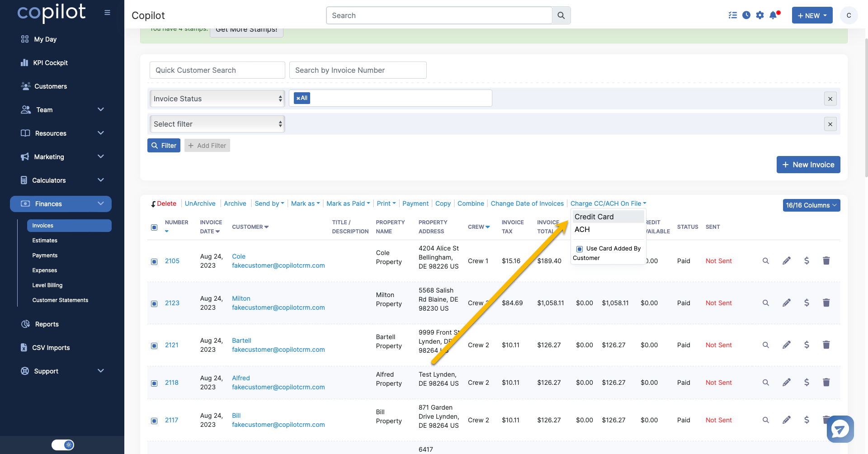868x454 pixels.
Task: Open Expenses under Finances
Action: pos(45,270)
